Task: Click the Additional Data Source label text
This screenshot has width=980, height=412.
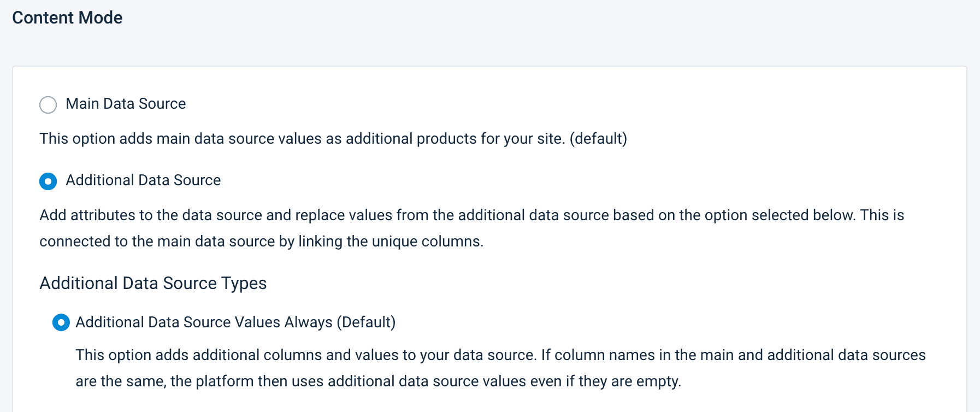Action: click(144, 180)
